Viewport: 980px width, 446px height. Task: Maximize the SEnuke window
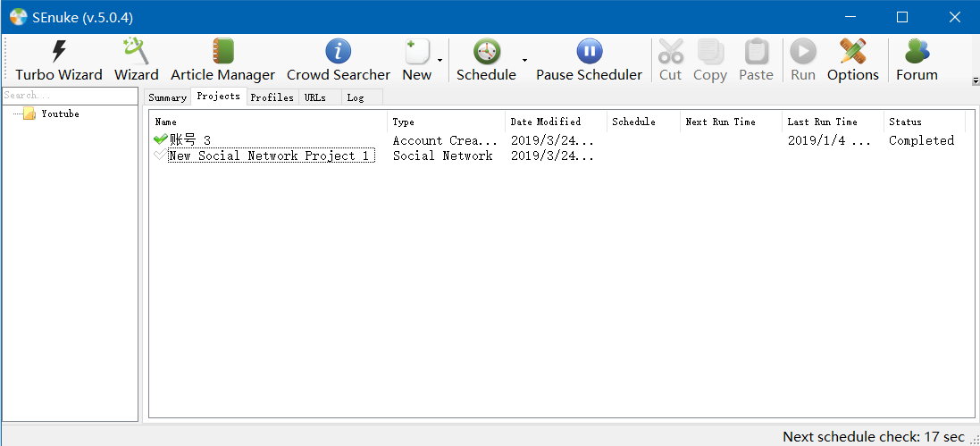pyautogui.click(x=902, y=18)
